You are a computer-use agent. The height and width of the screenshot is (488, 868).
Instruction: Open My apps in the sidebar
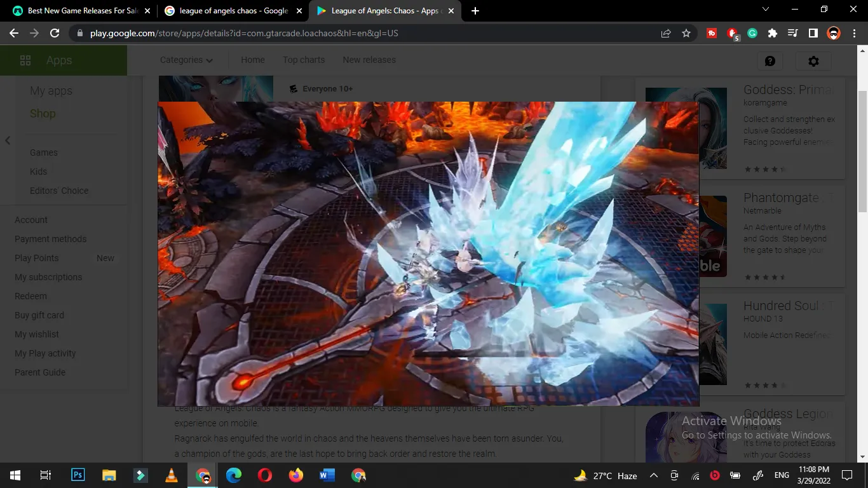(51, 91)
